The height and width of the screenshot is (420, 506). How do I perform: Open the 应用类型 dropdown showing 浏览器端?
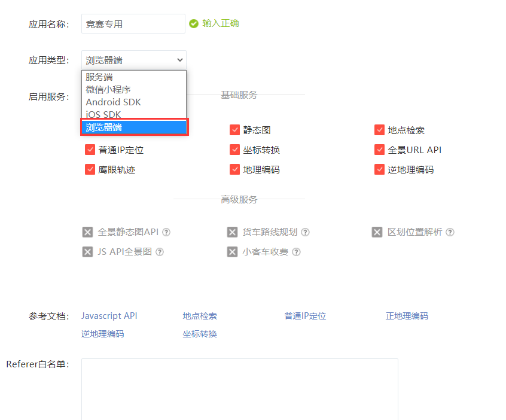(134, 60)
